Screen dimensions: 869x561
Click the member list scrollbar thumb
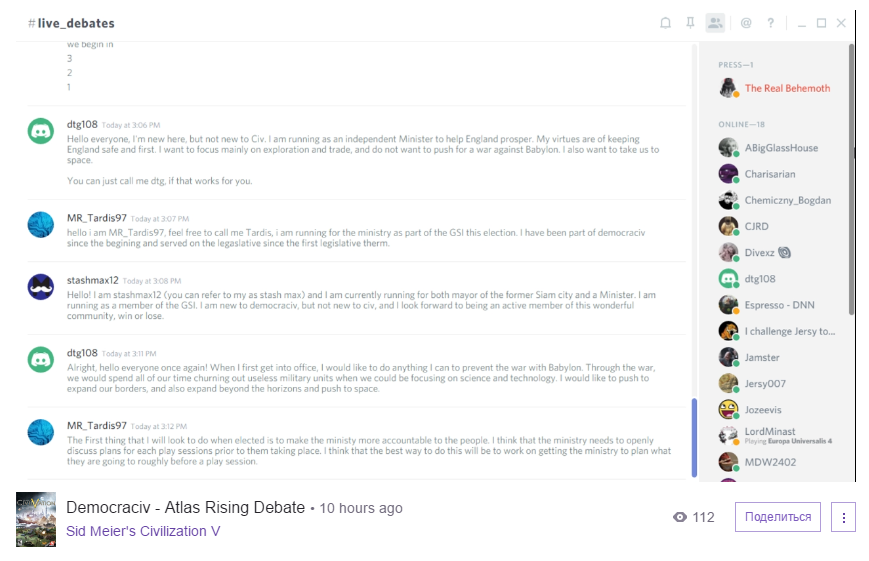852,180
